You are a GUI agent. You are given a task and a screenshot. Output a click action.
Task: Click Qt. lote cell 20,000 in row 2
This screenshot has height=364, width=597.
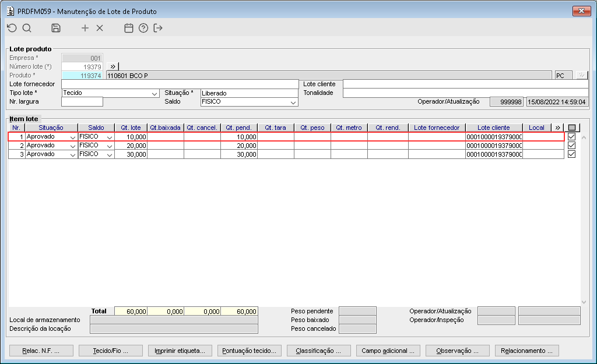pyautogui.click(x=131, y=146)
